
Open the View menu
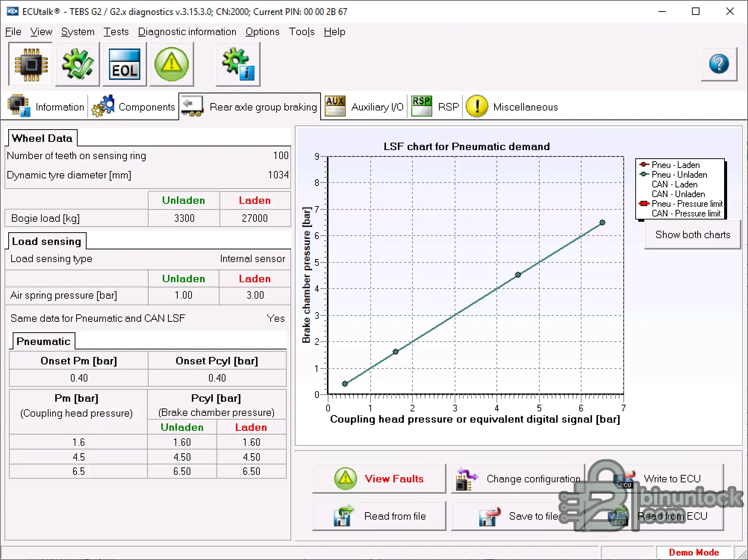(x=41, y=32)
